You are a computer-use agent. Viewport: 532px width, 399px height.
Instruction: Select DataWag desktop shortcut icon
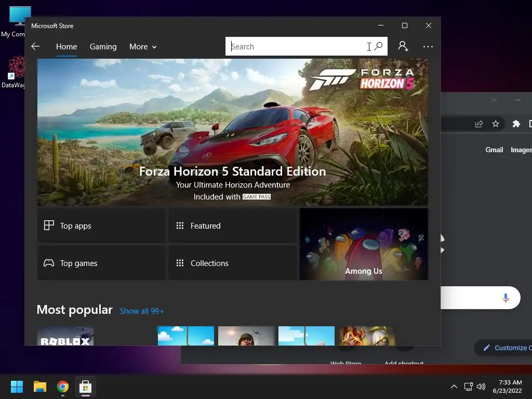click(14, 72)
